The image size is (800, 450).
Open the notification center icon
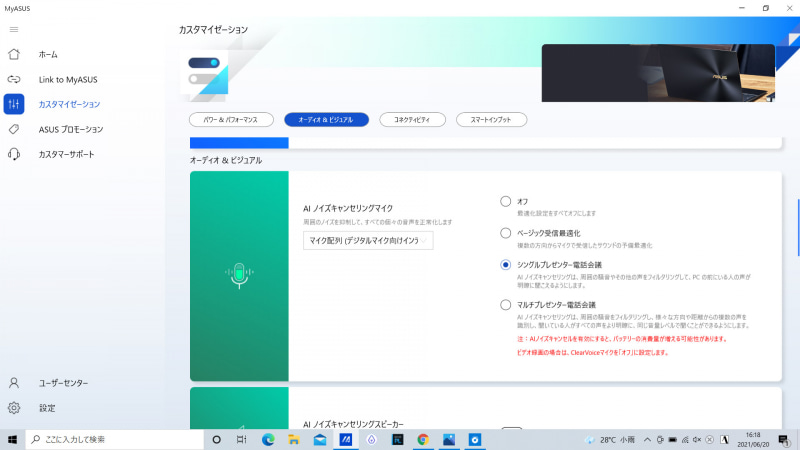coord(784,440)
